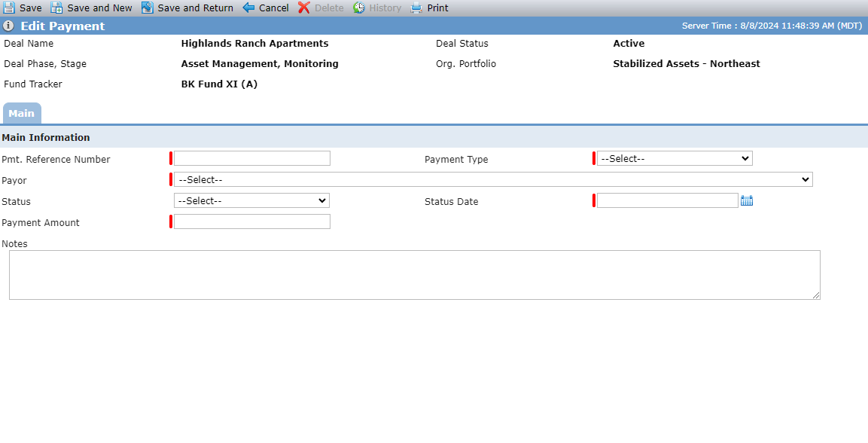Click the Edit Payment title text
This screenshot has height=443, width=868.
tap(62, 26)
